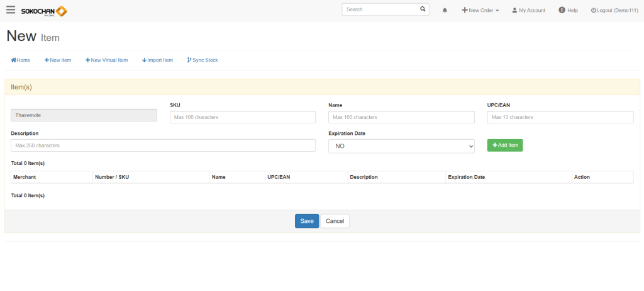
Task: Open the hamburger sidebar menu
Action: point(11,10)
